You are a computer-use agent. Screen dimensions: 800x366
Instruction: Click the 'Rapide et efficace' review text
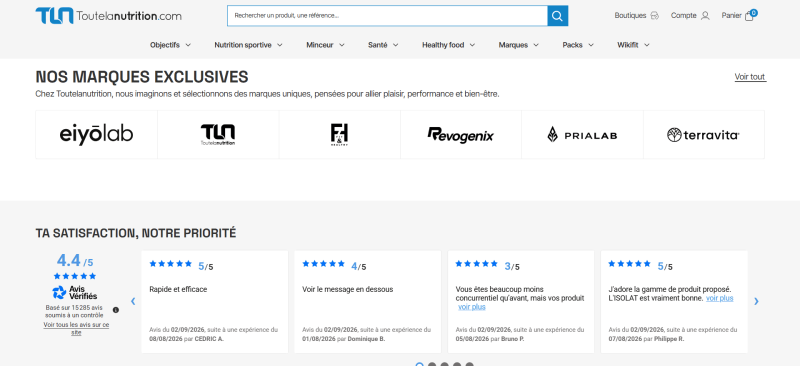click(178, 289)
